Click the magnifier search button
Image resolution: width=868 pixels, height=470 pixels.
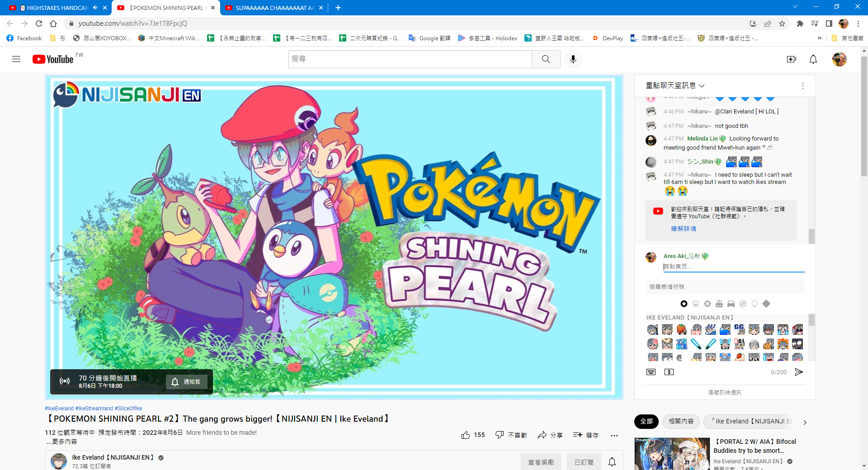[546, 59]
